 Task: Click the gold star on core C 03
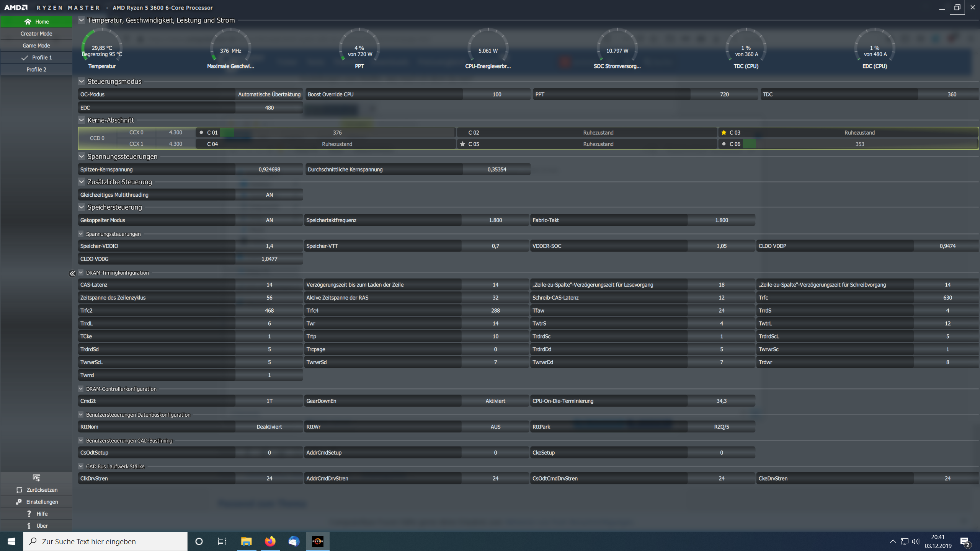pos(724,132)
